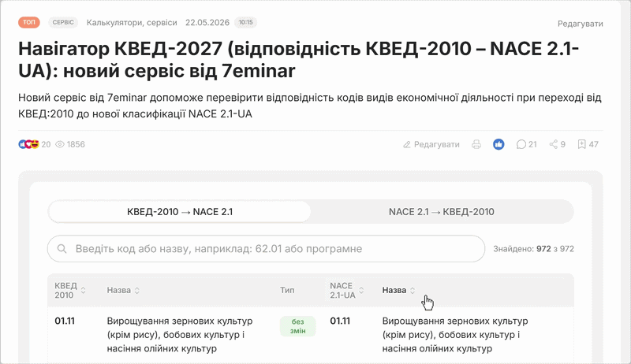Viewport: 631px width, 364px height.
Task: Switch to NACE 2.1 → КВЕД-2010 tab
Action: tap(442, 212)
